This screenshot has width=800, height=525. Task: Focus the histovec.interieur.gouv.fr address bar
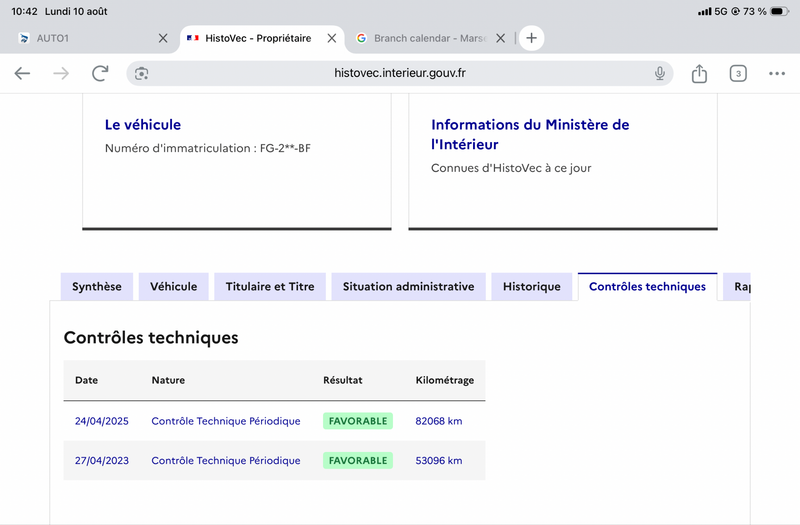tap(399, 73)
